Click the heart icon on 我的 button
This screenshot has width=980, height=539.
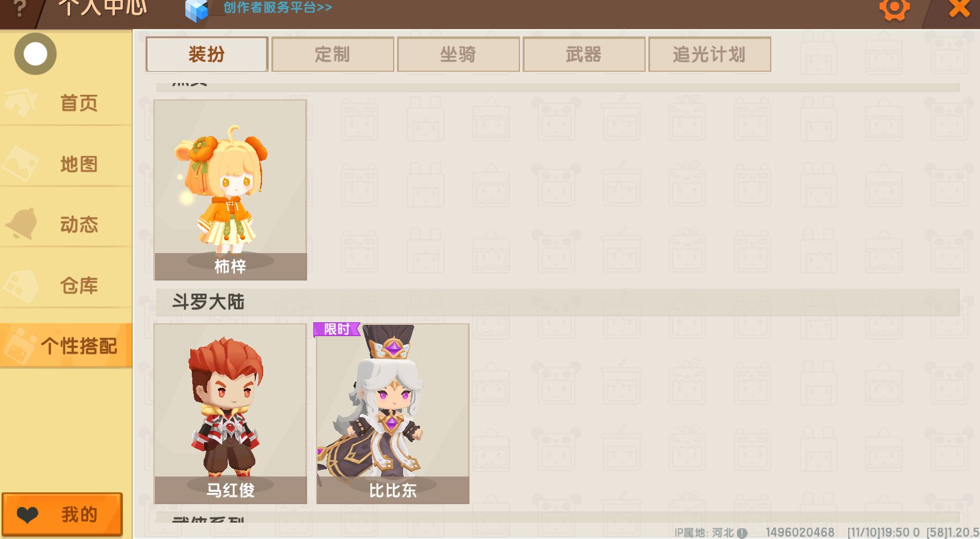pyautogui.click(x=28, y=515)
